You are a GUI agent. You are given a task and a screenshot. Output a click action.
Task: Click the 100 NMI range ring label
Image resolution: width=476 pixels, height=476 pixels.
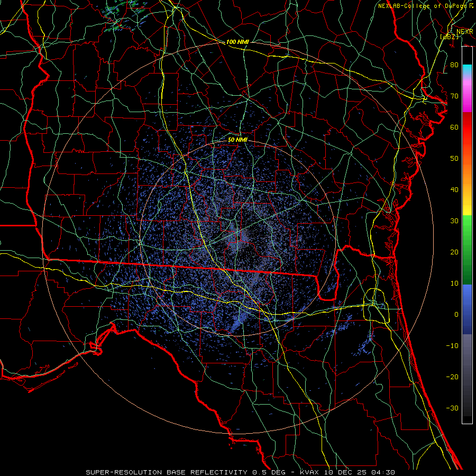click(x=237, y=42)
